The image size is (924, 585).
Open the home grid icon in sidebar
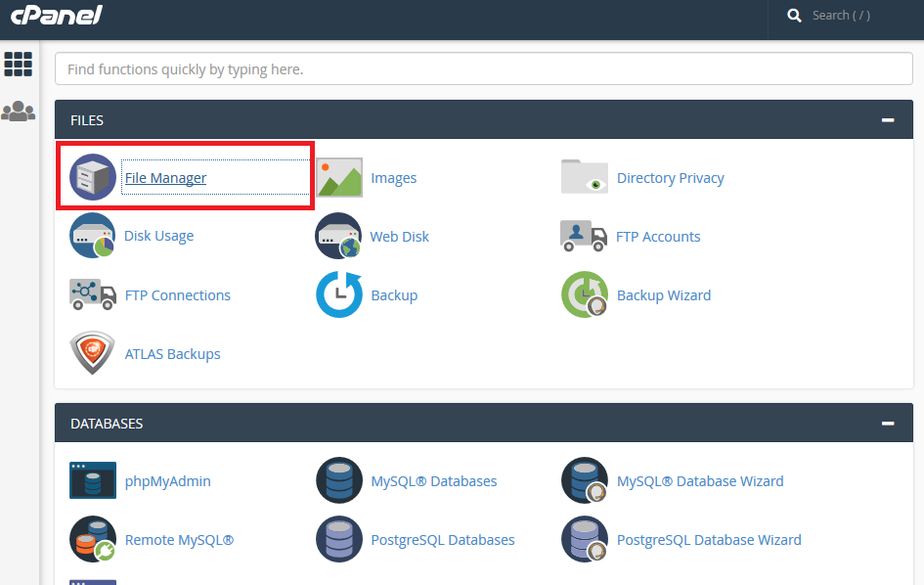19,64
